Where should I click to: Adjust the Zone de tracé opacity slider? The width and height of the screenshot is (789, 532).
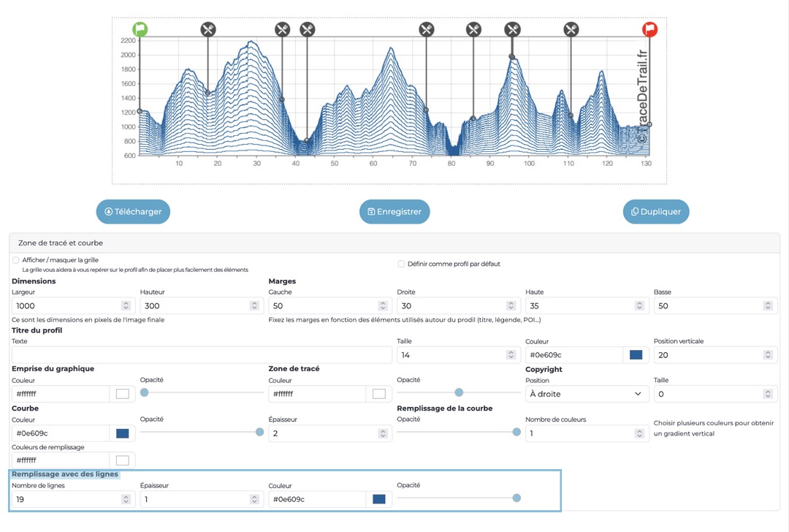pos(459,392)
